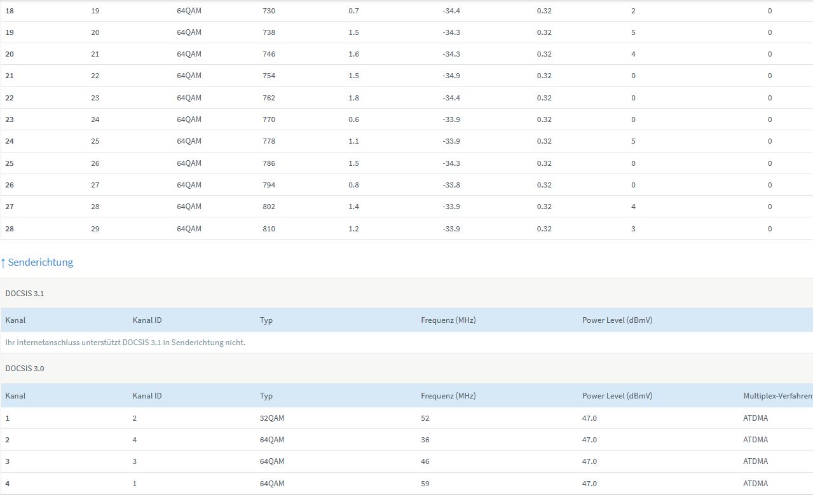Click Kanal header in DOCSIS 3.0 upstream table
813x504 pixels.
pos(15,396)
